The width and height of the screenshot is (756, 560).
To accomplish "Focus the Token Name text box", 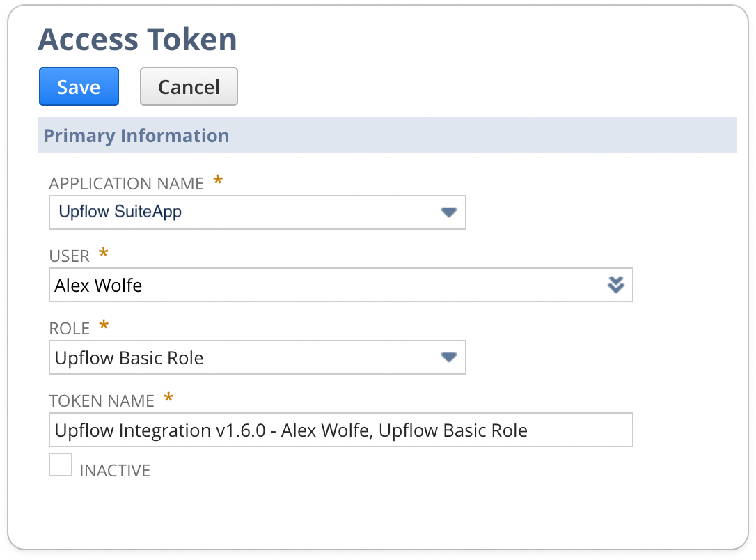I will pyautogui.click(x=341, y=430).
